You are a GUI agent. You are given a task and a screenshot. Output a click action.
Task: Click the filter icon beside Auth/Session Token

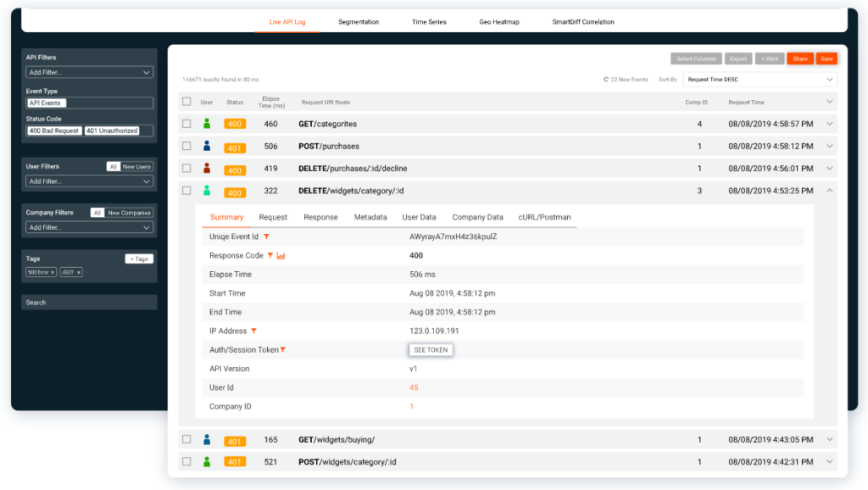pyautogui.click(x=285, y=349)
